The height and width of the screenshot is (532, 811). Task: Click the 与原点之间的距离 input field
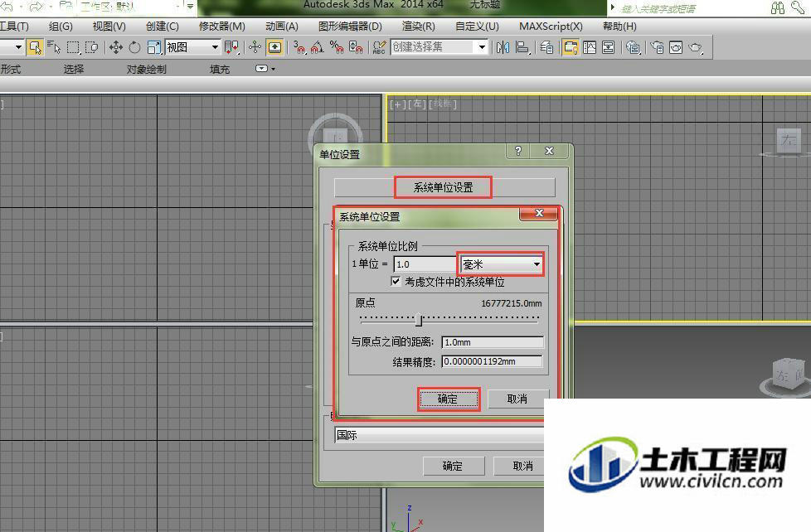(493, 342)
